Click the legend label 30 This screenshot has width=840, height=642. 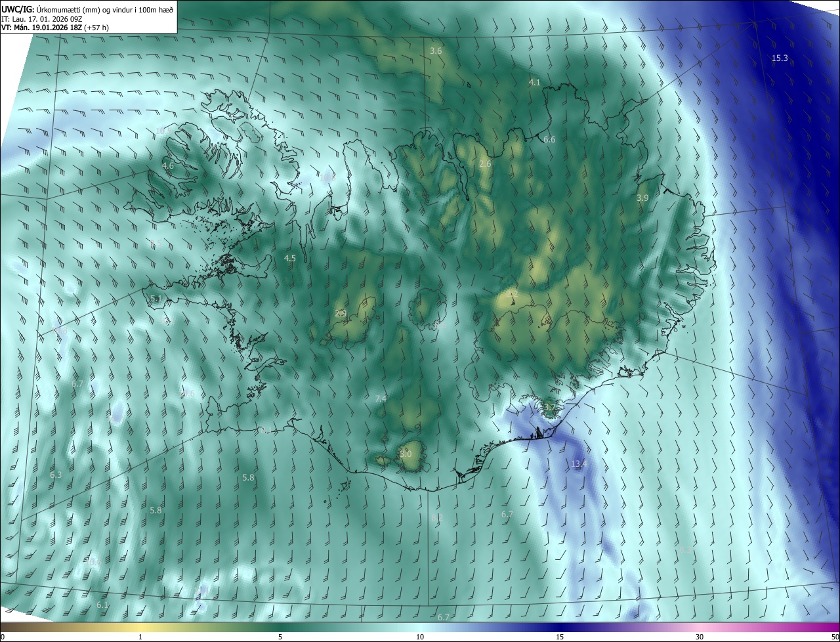point(700,637)
